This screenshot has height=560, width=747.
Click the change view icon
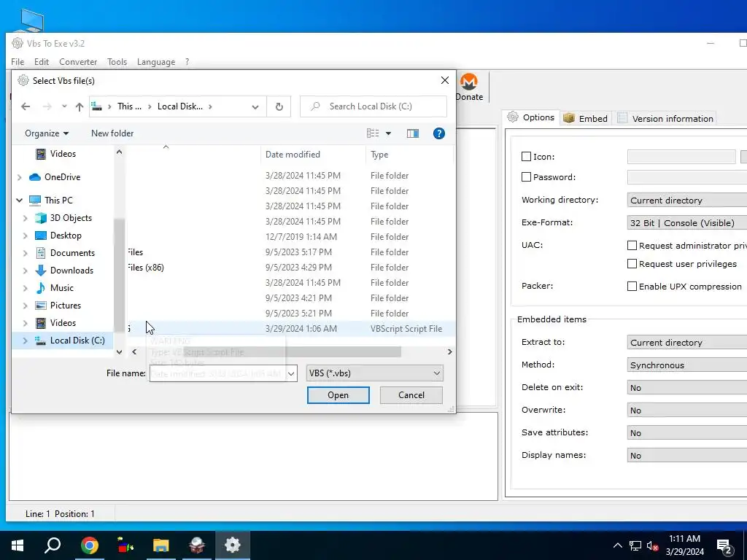373,133
